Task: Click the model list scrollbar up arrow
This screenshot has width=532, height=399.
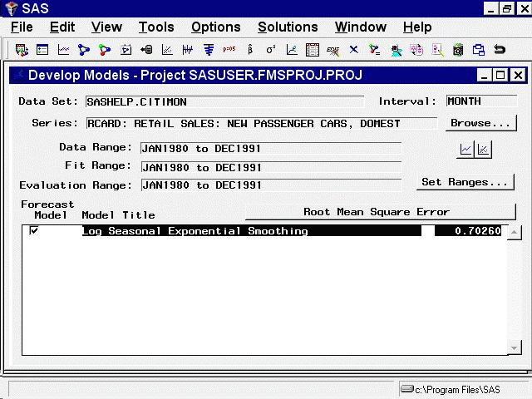Action: [515, 232]
